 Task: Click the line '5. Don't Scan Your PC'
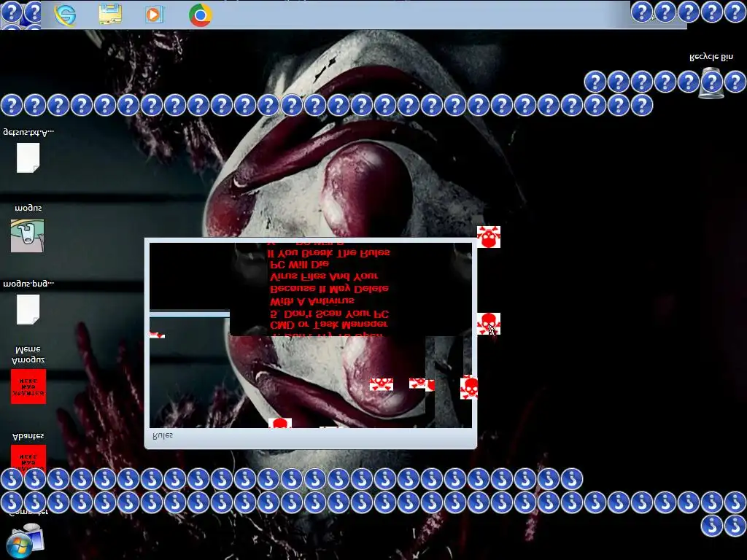tap(329, 314)
